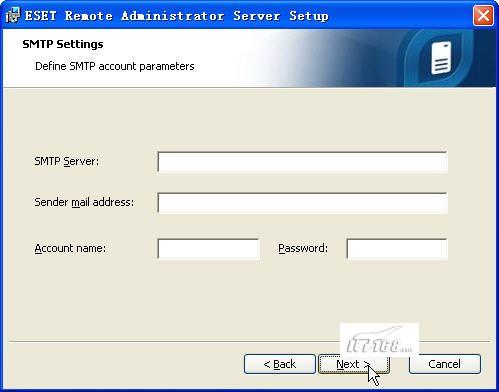Click the installer icon in title bar
This screenshot has width=499, height=392.
13,15
